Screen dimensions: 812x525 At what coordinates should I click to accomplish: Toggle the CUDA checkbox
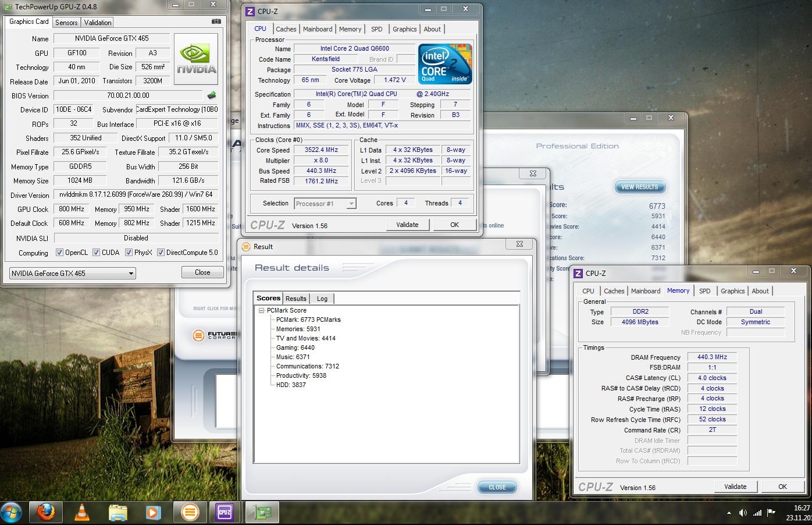point(96,253)
